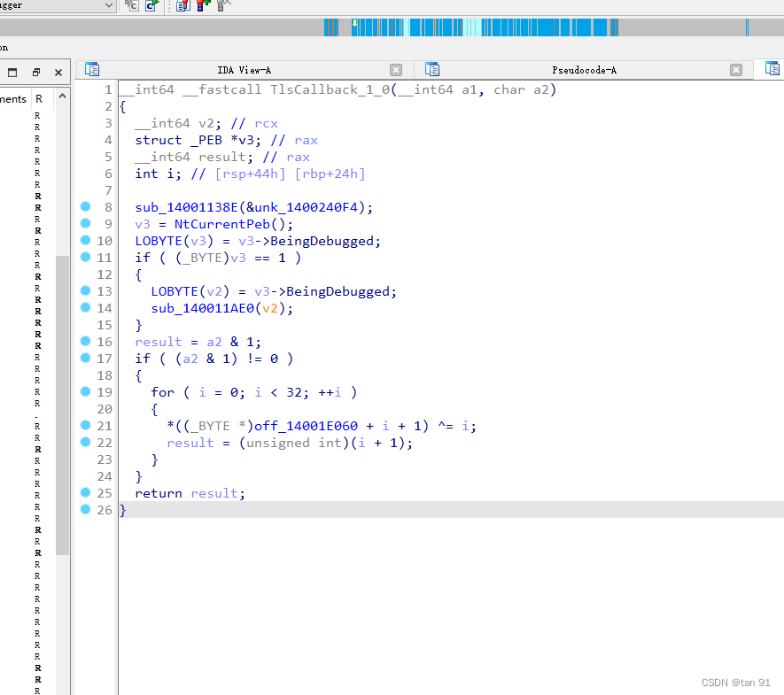Click 'return result;' statement

tap(190, 494)
